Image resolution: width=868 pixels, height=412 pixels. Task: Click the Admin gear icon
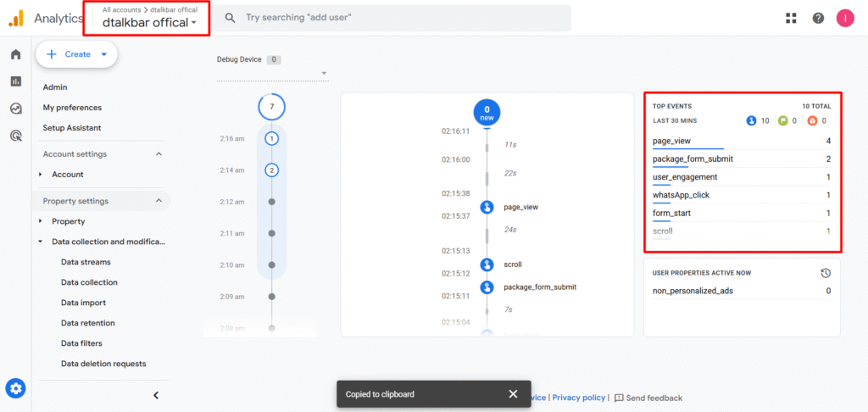15,388
